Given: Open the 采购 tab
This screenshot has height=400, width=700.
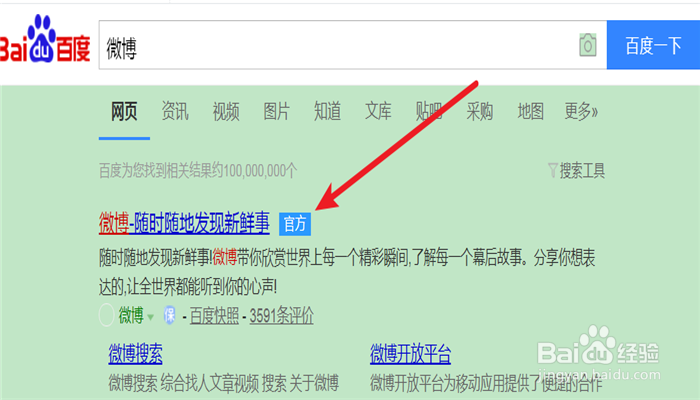Looking at the screenshot, I should (x=480, y=111).
